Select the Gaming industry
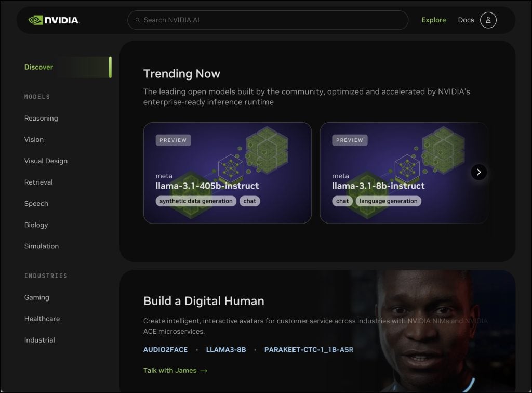The image size is (532, 393). click(x=37, y=297)
